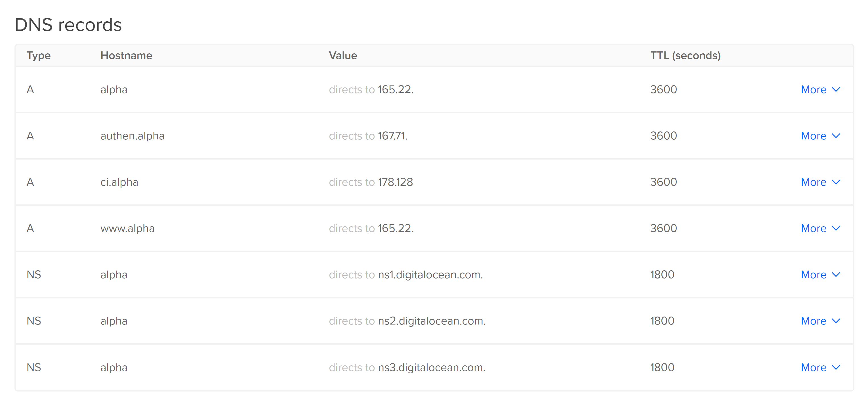The width and height of the screenshot is (868, 404).
Task: Open More dropdown for www.alpha record
Action: 820,228
